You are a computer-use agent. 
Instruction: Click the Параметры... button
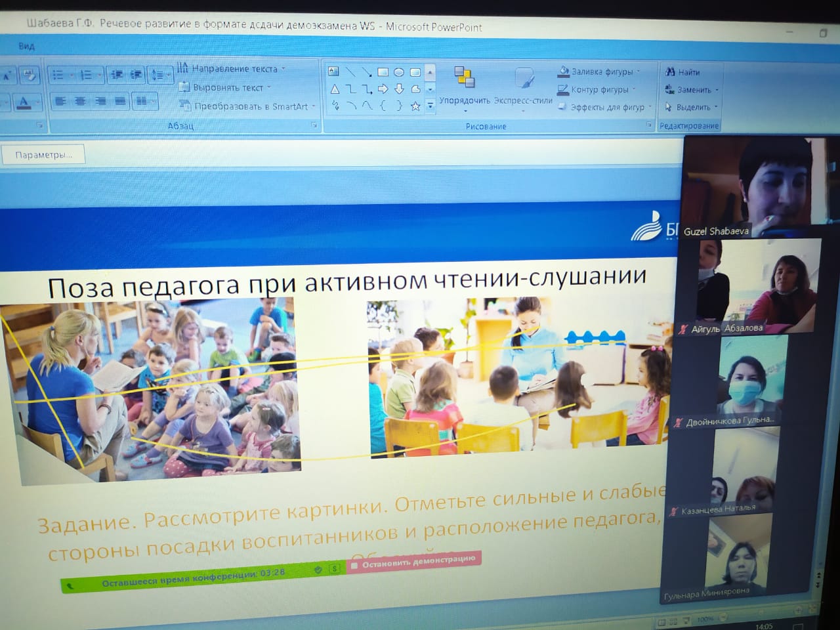coord(43,155)
